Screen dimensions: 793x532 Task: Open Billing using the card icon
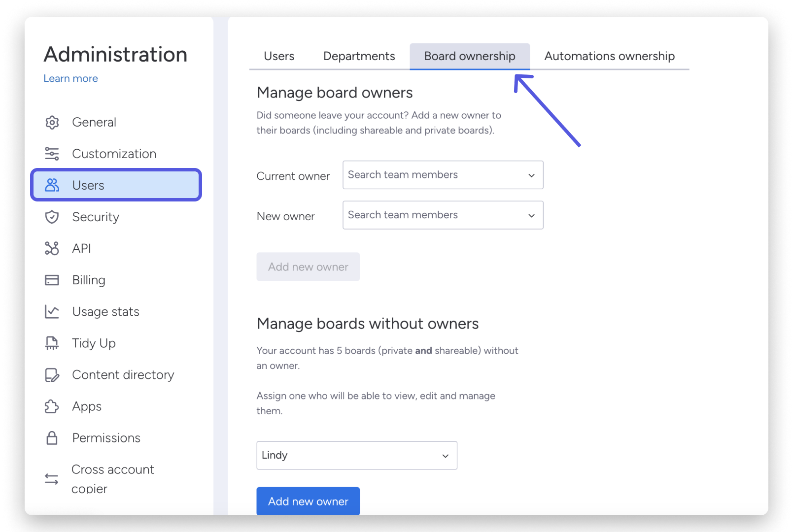52,280
